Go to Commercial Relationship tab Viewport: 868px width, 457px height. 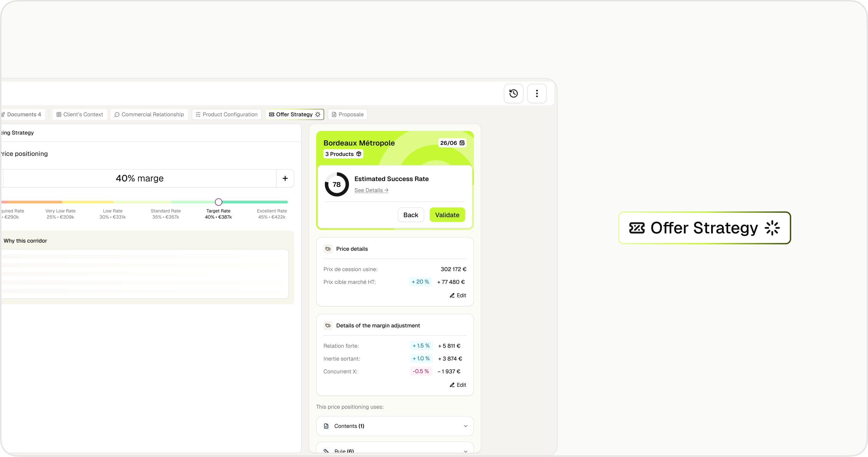tap(149, 115)
